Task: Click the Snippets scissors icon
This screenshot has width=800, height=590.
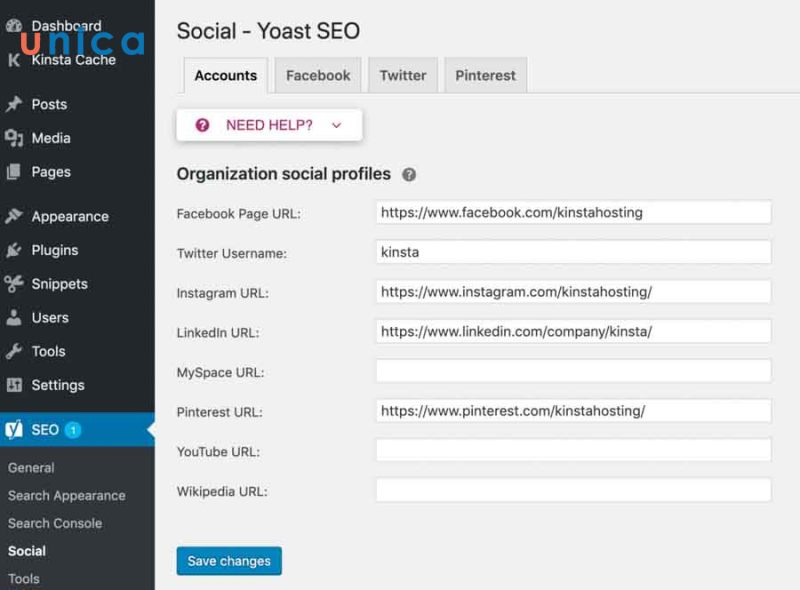Action: pos(14,284)
